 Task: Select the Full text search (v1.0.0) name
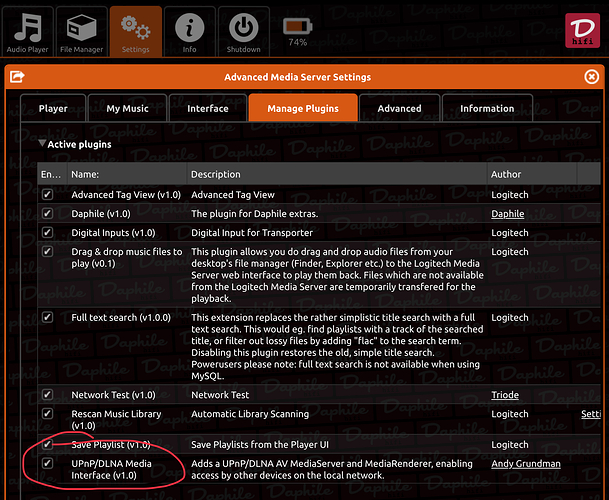(121, 317)
